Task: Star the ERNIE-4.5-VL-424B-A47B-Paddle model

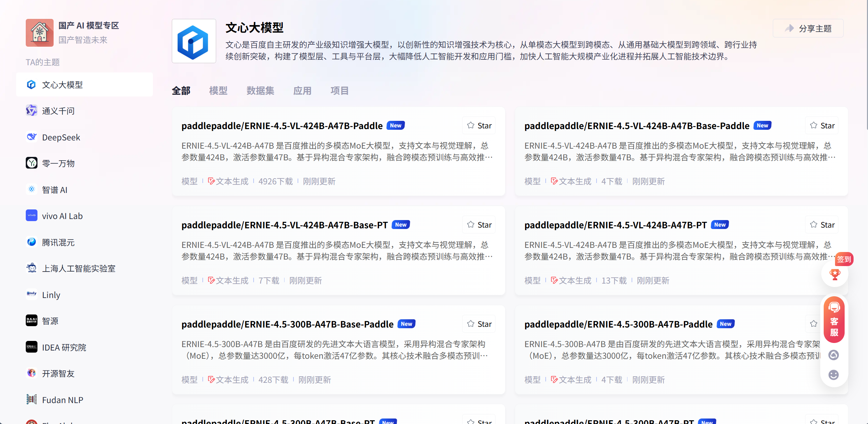Action: pos(479,125)
